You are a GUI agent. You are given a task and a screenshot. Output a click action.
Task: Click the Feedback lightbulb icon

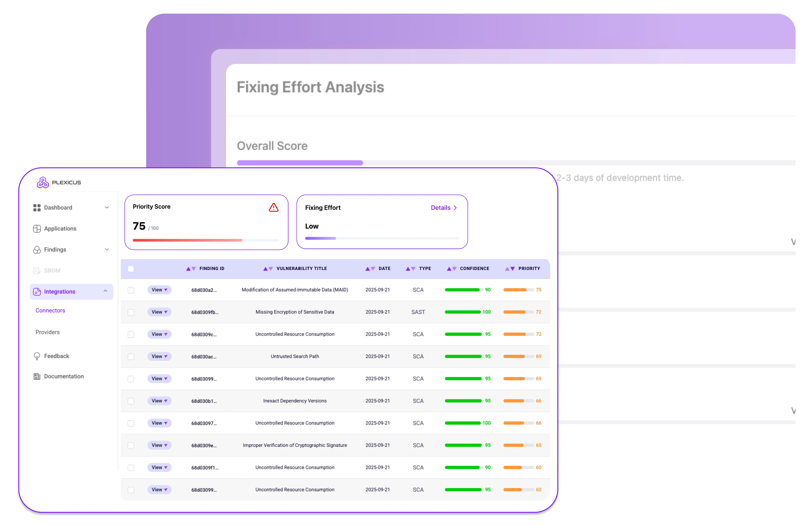(x=37, y=356)
